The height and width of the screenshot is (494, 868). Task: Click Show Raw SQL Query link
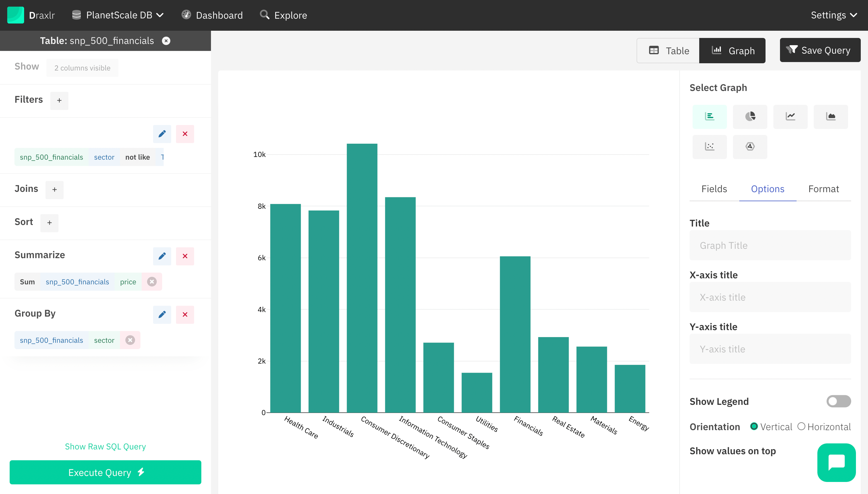[x=105, y=446]
